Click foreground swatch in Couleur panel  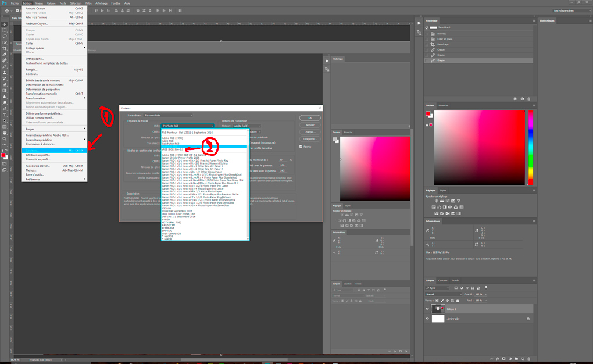click(x=428, y=113)
